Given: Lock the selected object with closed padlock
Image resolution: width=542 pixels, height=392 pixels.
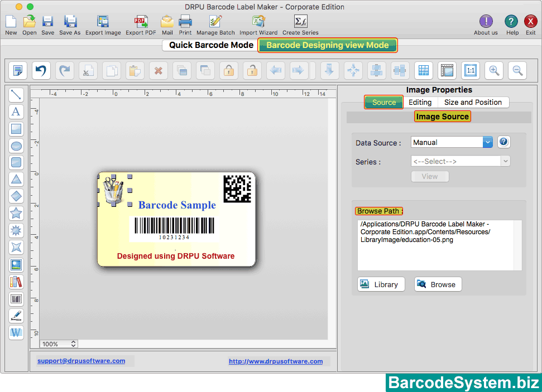Looking at the screenshot, I should pos(229,71).
